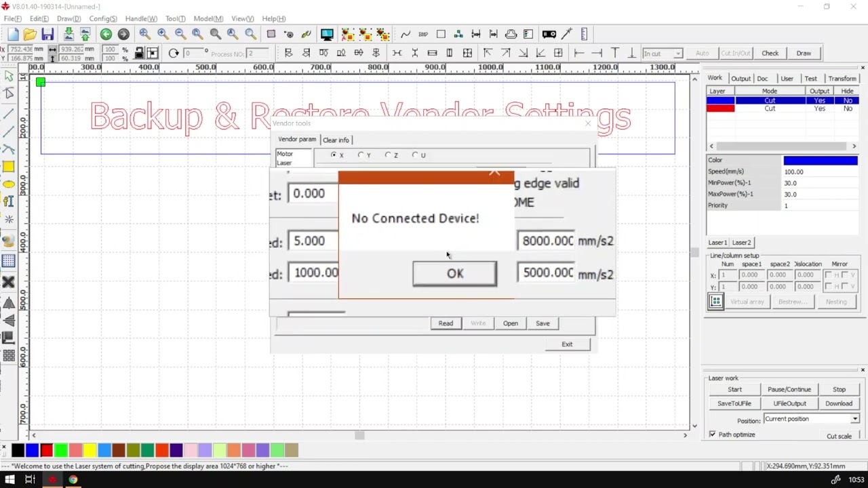Viewport: 868px width, 488px height.
Task: Open the Clear info tab in Vendor tools
Action: (336, 140)
